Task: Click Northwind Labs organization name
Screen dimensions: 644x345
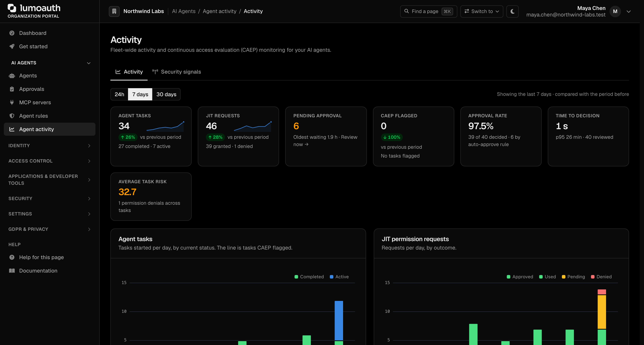Action: 144,11
